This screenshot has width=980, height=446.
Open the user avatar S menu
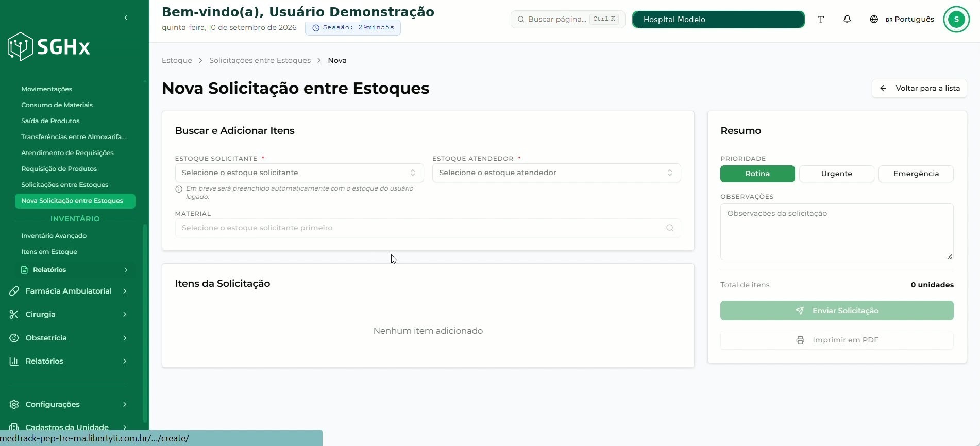tap(956, 19)
